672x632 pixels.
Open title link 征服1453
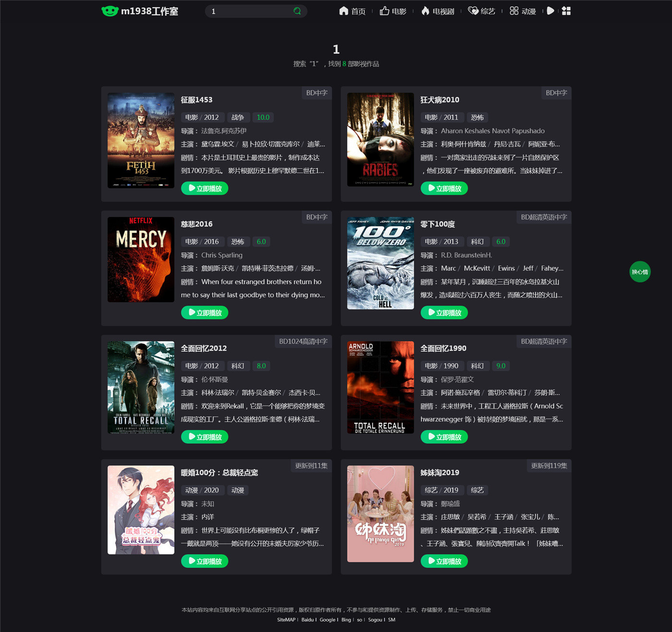point(197,100)
